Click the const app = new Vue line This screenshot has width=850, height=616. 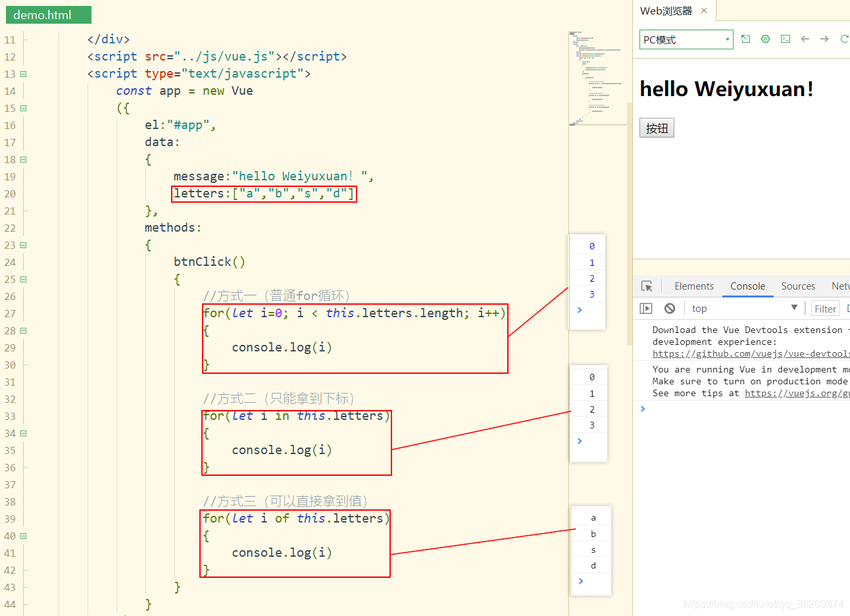point(184,91)
